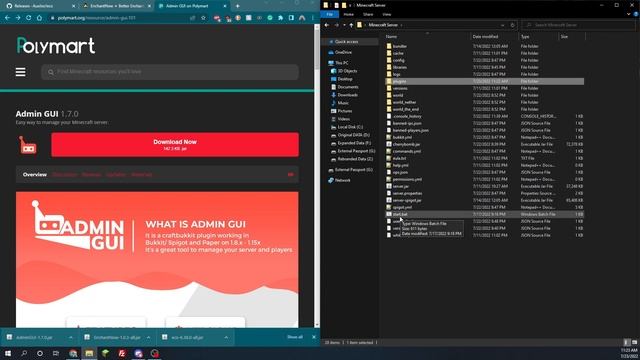Click the start.bat file icon
The height and width of the screenshot is (360, 640).
pos(389,214)
